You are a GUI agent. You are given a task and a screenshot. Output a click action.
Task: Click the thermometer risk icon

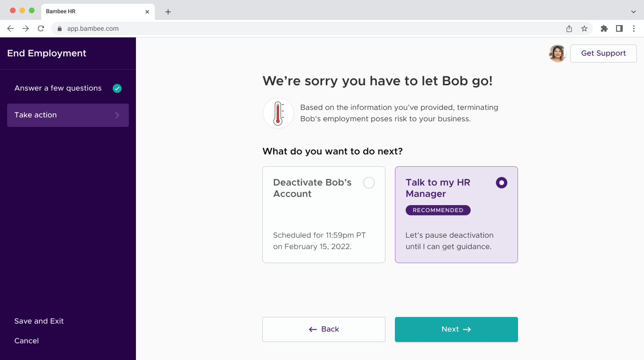278,113
